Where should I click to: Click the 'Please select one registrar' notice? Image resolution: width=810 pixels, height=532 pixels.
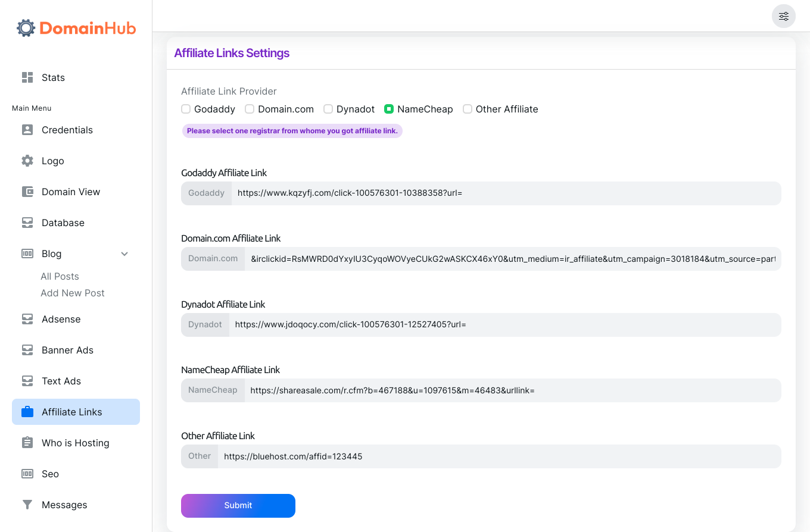pos(292,131)
